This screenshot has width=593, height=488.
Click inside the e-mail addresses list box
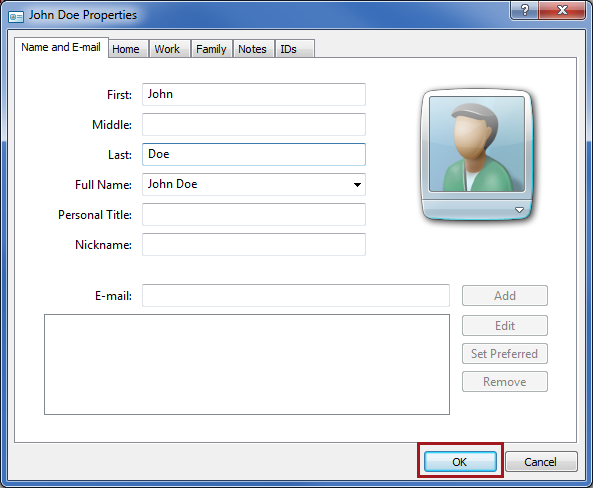tap(247, 364)
